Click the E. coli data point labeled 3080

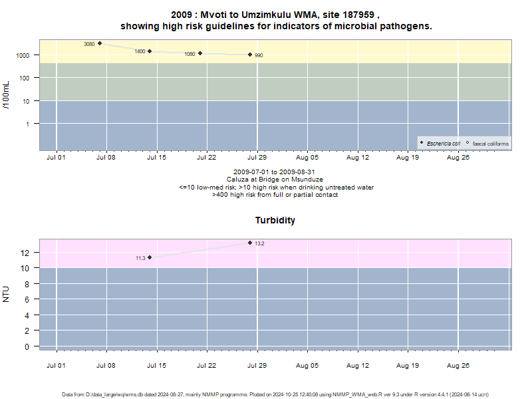pos(100,43)
